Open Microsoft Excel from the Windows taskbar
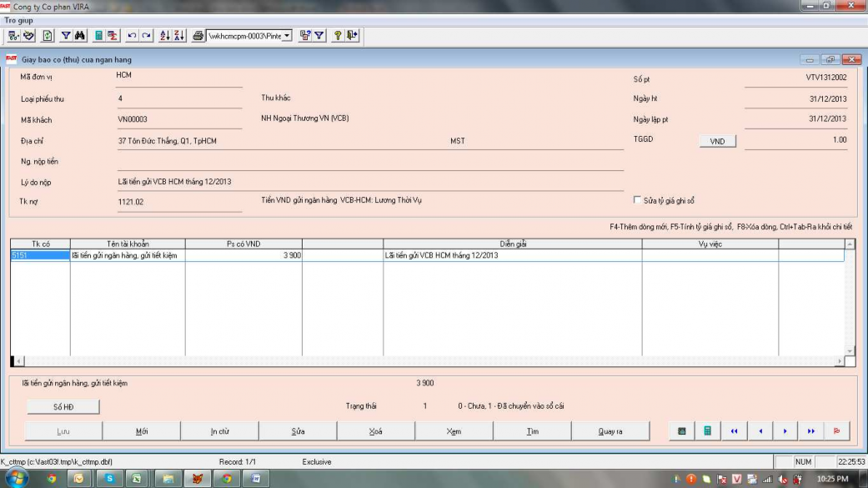Image resolution: width=868 pixels, height=488 pixels. tap(137, 479)
